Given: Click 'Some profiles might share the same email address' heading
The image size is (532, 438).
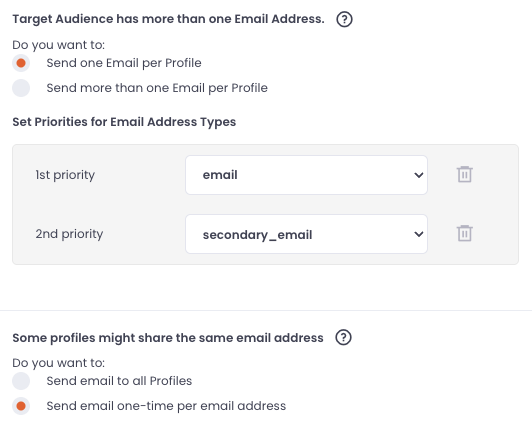Looking at the screenshot, I should pyautogui.click(x=168, y=338).
